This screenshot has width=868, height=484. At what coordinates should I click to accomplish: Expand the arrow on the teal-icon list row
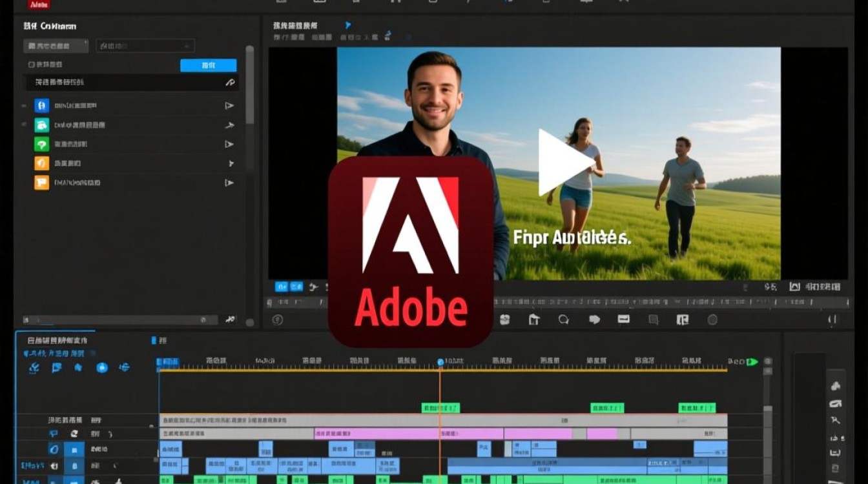(x=229, y=125)
